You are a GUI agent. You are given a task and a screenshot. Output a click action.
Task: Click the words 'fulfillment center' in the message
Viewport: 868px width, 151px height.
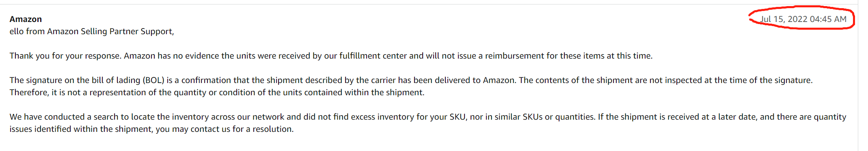coord(373,56)
